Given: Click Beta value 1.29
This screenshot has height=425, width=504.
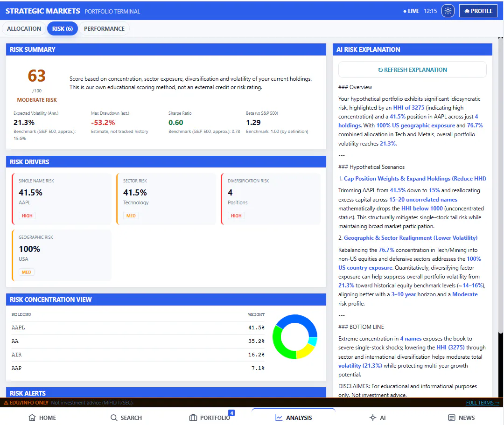Looking at the screenshot, I should click(x=253, y=122).
